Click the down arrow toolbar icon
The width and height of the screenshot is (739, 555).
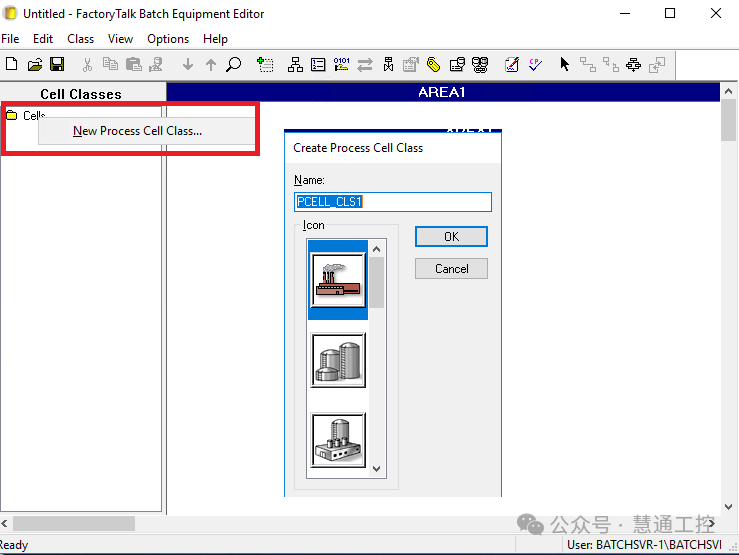pos(188,64)
